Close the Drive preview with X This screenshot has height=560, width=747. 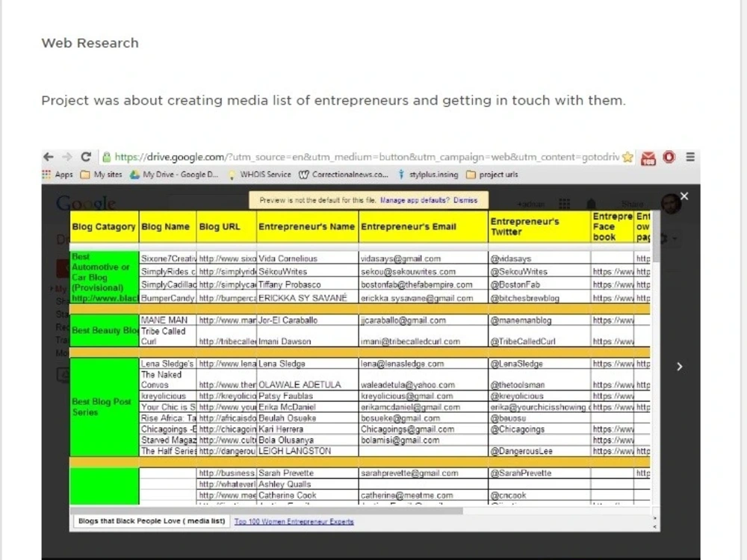click(x=684, y=196)
